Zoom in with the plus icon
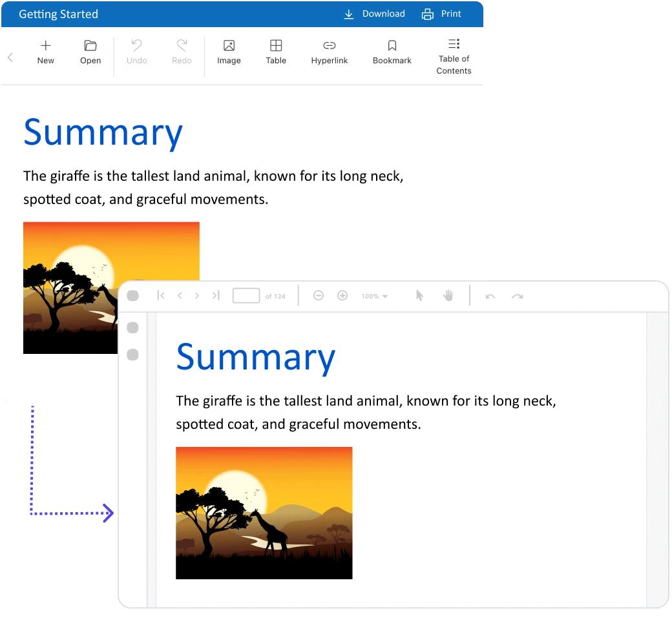The width and height of the screenshot is (672, 620). pos(342,296)
